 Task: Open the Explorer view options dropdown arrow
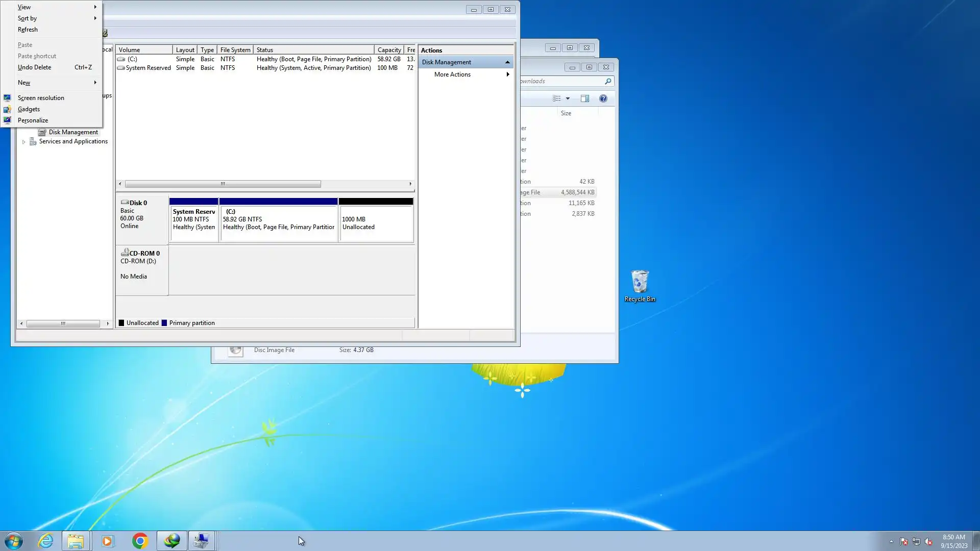pyautogui.click(x=568, y=98)
